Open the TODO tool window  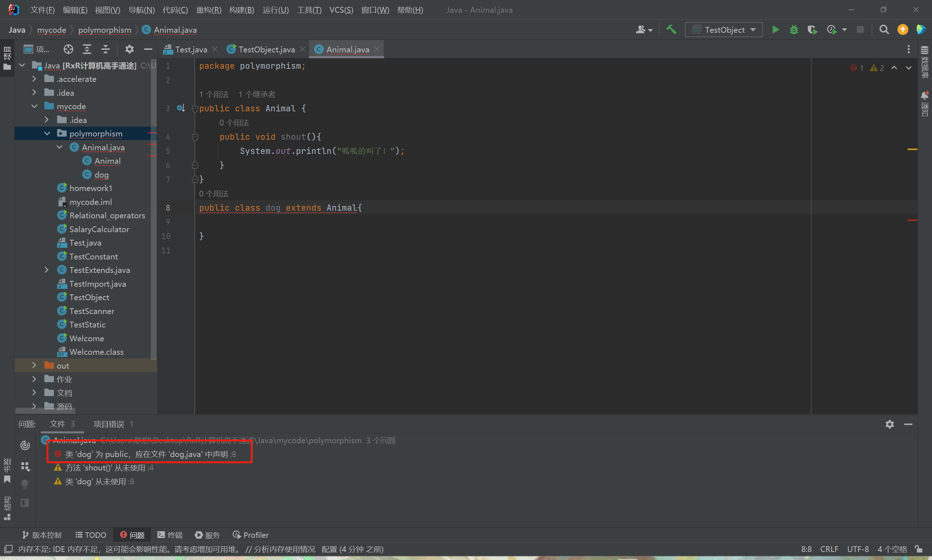click(x=91, y=535)
